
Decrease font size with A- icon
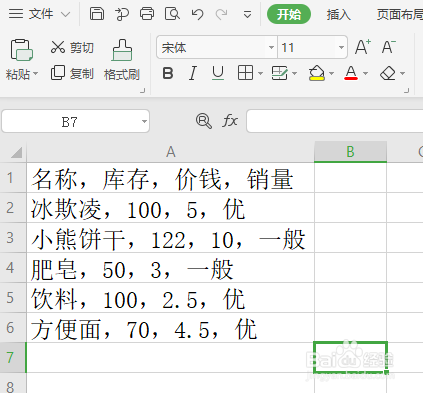(x=389, y=47)
